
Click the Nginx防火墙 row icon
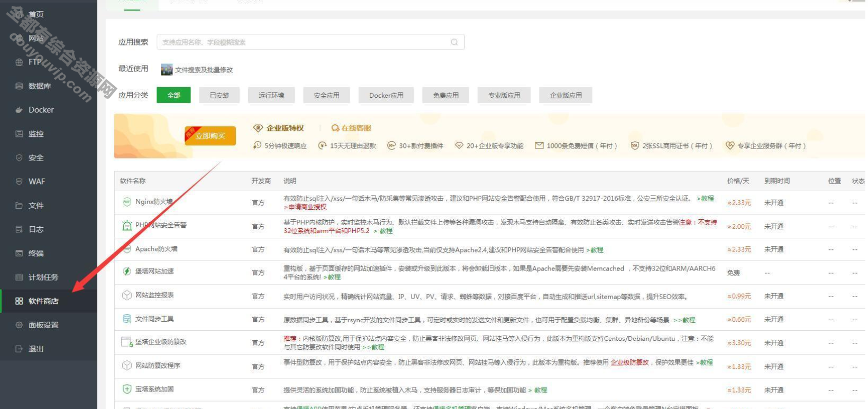pyautogui.click(x=127, y=201)
